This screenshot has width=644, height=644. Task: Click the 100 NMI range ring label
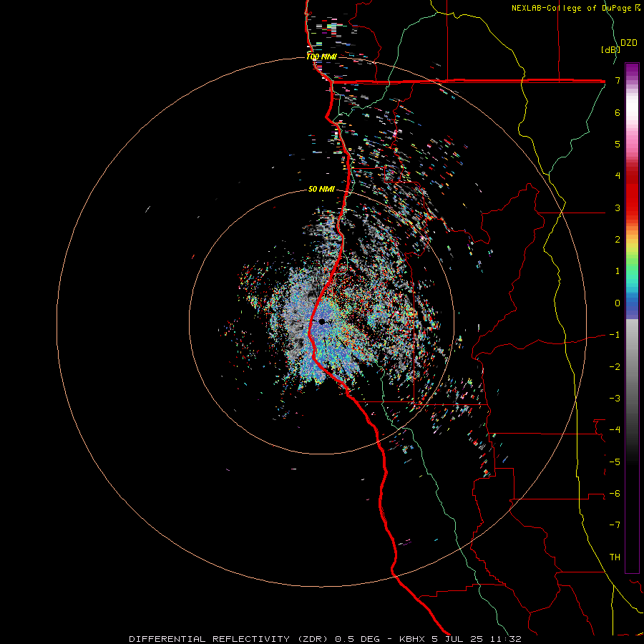(x=321, y=57)
